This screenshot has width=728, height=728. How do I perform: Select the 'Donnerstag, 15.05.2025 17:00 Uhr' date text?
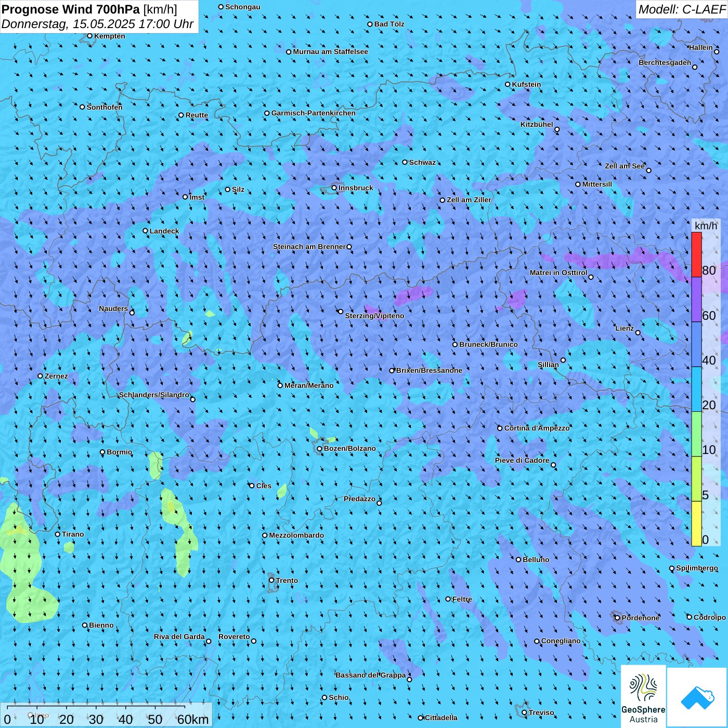tap(98, 24)
